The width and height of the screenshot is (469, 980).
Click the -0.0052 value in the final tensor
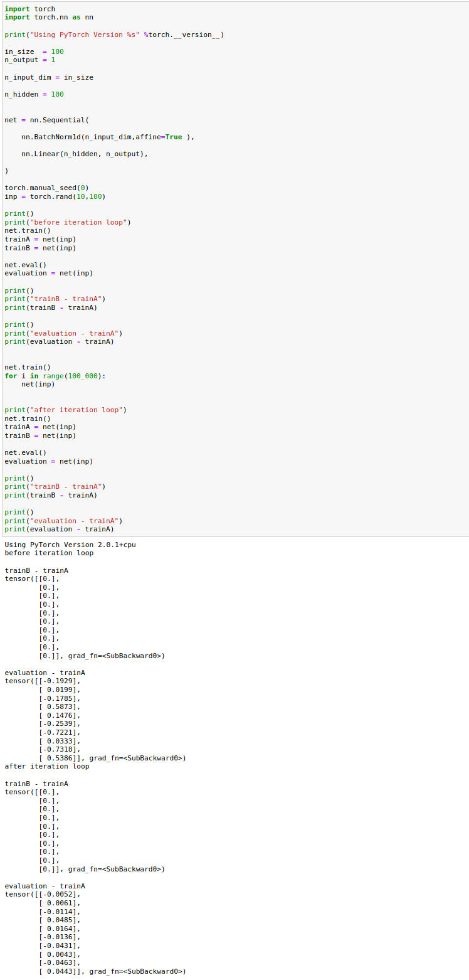click(x=61, y=895)
